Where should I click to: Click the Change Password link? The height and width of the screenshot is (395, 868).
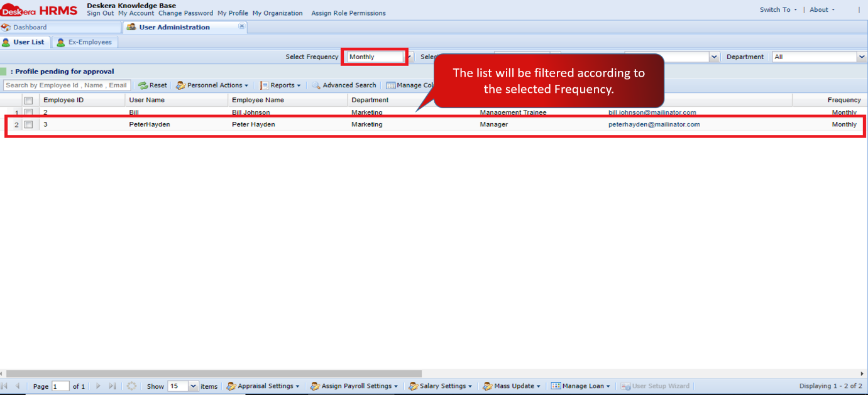pos(185,13)
